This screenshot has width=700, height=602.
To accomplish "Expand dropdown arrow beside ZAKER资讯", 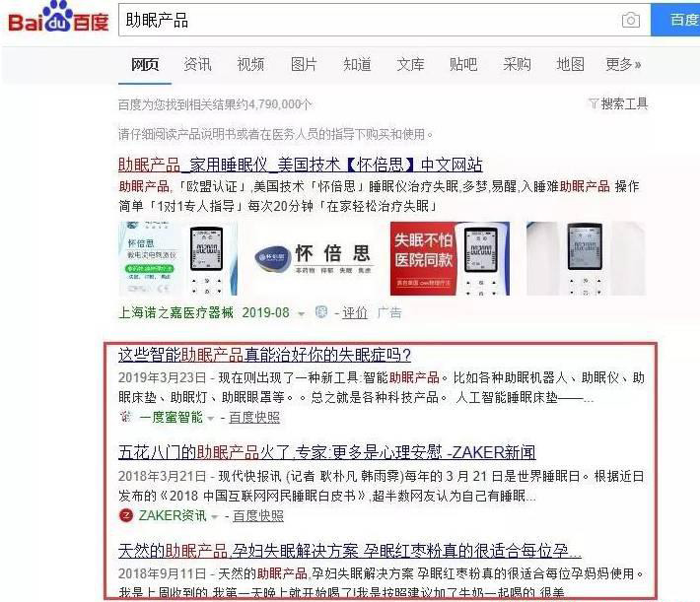I will coord(215,517).
